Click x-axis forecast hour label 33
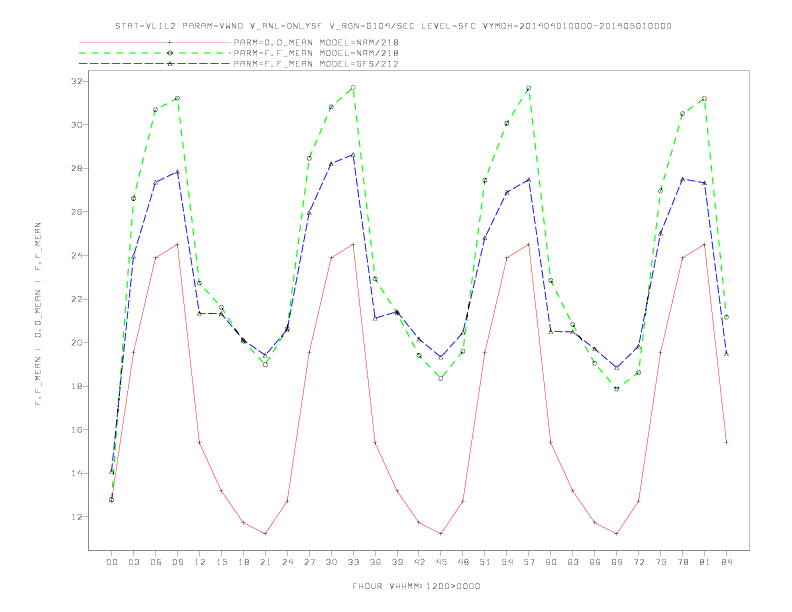792x612 pixels. pos(353,562)
